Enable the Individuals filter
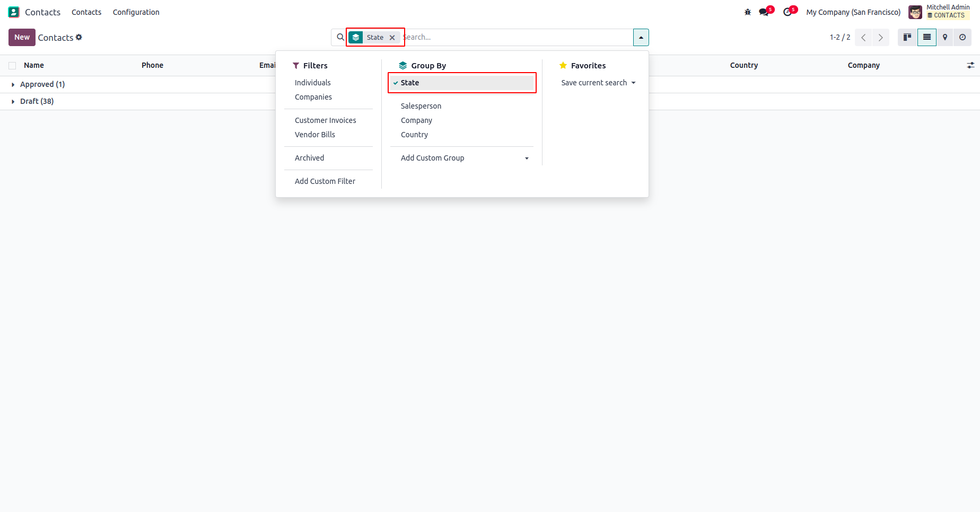Screen dimensions: 980x512 click(313, 83)
